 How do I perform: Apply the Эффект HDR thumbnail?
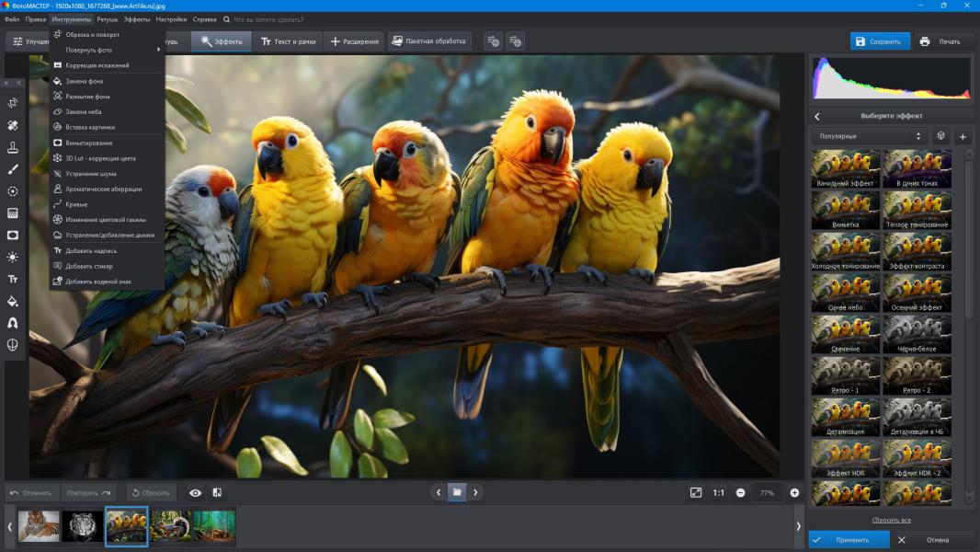click(x=846, y=459)
